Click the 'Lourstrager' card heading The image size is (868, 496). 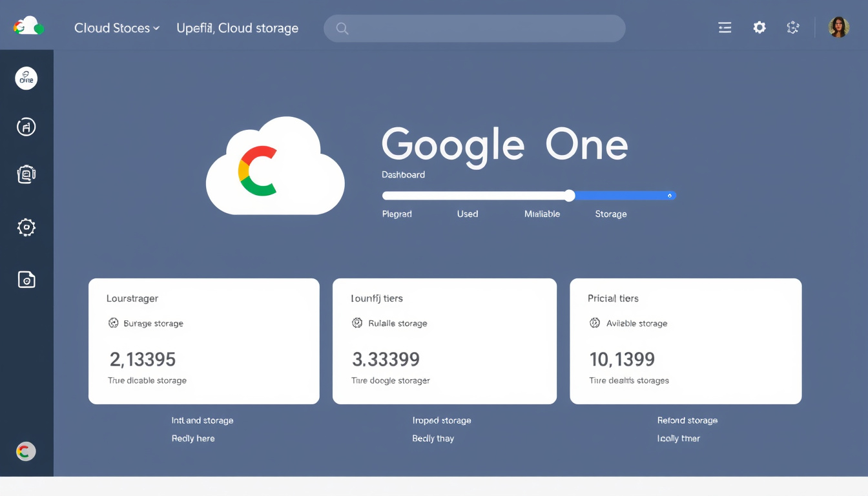coord(132,298)
